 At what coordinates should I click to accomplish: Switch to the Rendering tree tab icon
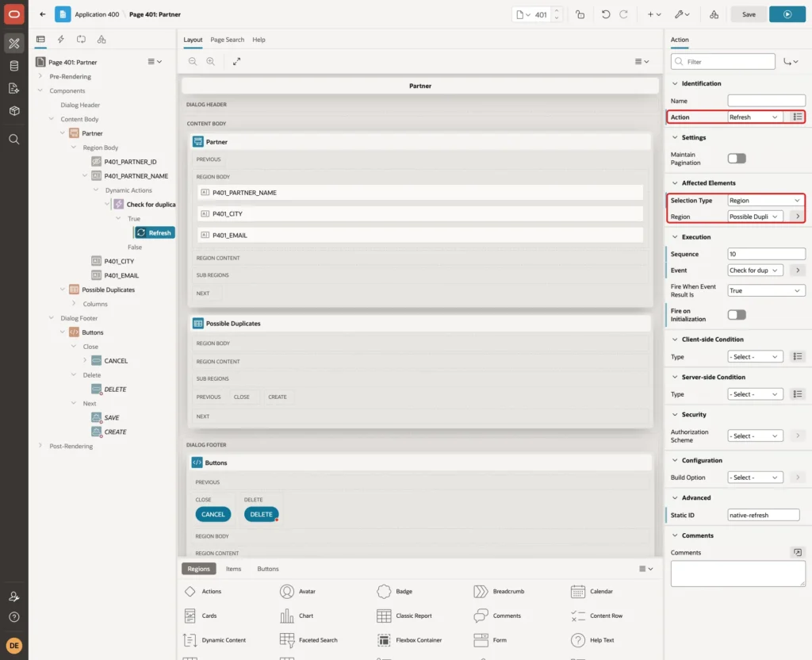(40, 40)
